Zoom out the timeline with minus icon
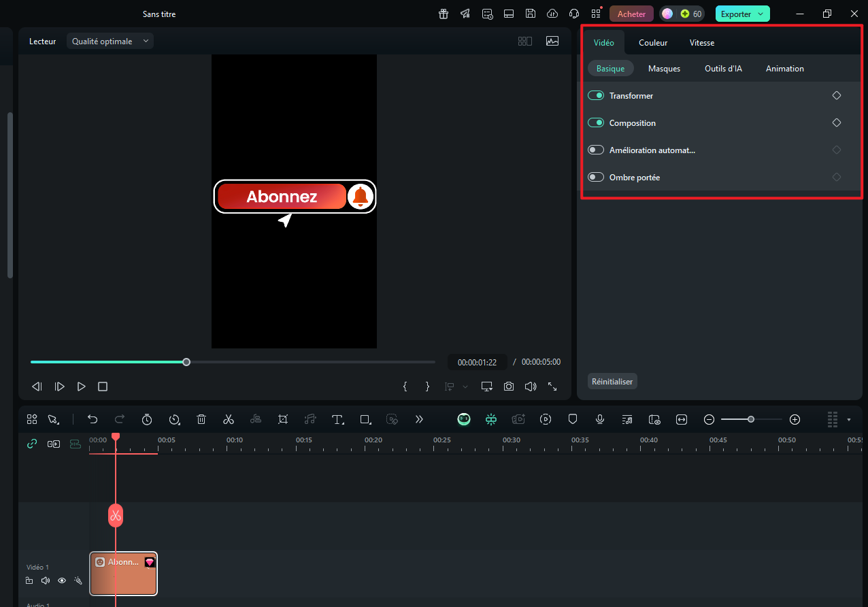The height and width of the screenshot is (607, 868). point(709,419)
